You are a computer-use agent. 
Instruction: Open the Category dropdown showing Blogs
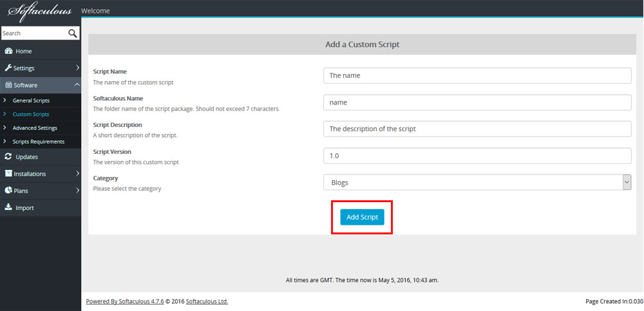point(477,182)
